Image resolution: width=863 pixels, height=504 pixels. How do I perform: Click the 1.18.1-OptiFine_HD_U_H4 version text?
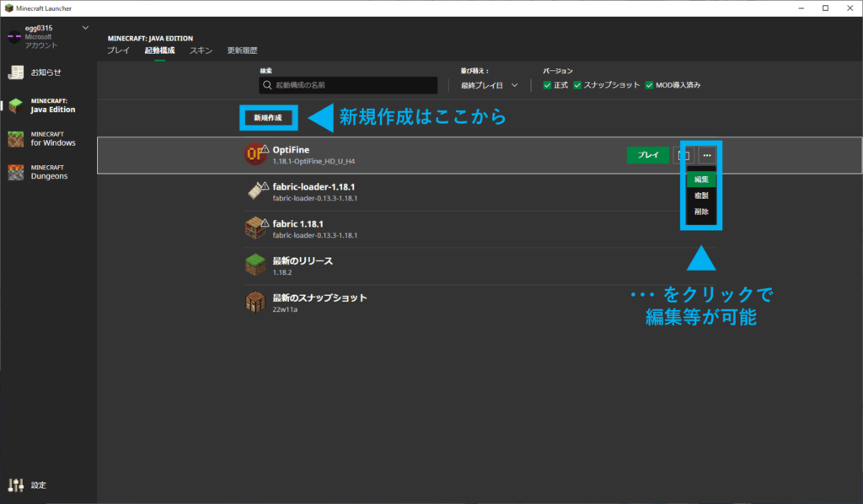click(314, 161)
